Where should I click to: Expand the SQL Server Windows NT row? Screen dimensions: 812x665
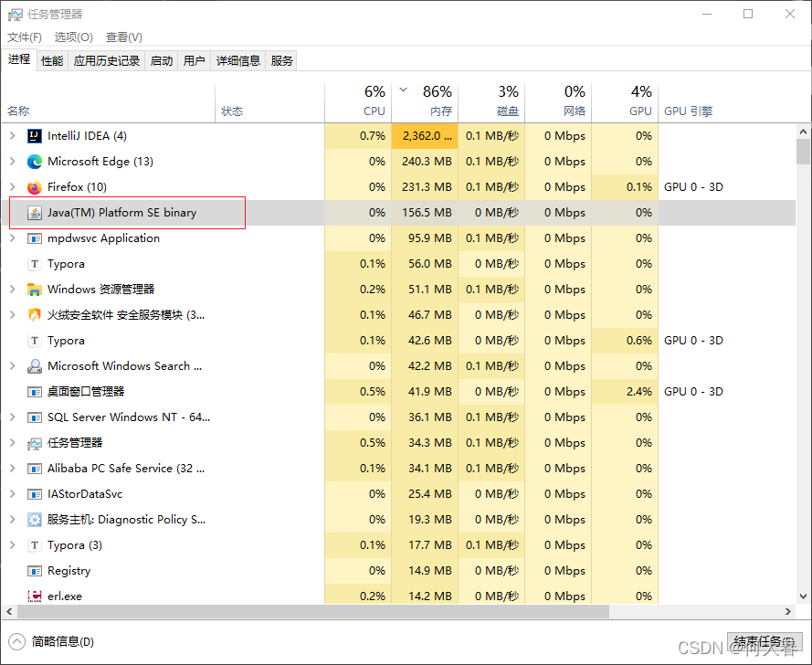click(x=13, y=417)
